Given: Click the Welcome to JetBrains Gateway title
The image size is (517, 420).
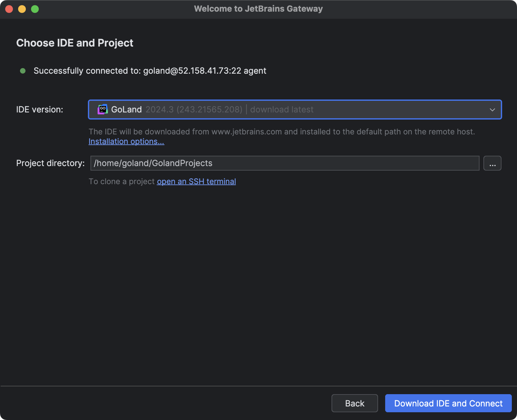Looking at the screenshot, I should (258, 9).
